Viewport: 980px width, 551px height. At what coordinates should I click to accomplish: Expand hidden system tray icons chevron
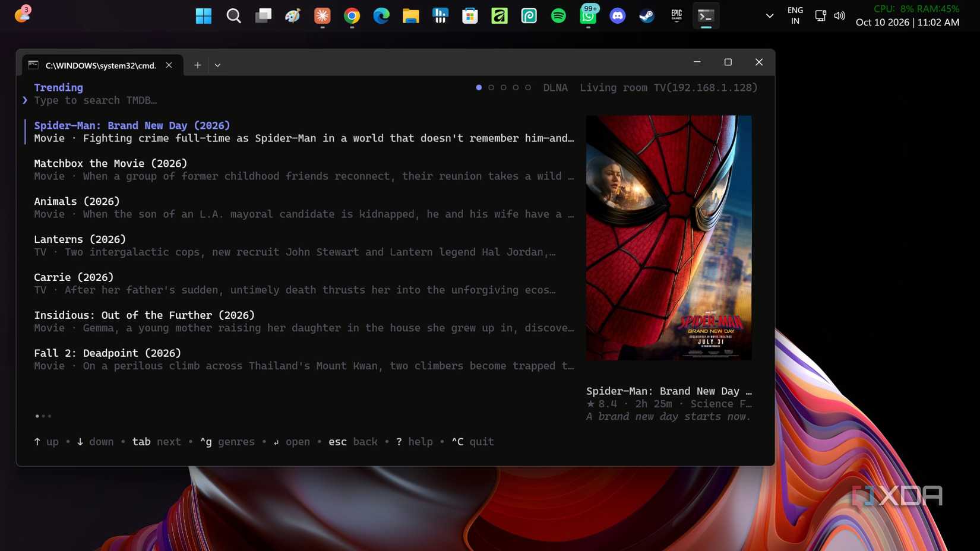(770, 16)
